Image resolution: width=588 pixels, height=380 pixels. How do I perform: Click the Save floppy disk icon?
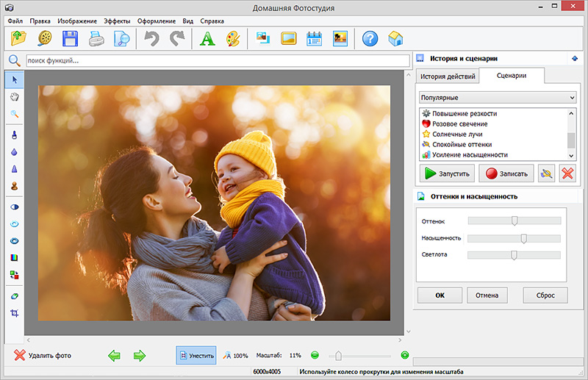pos(71,38)
